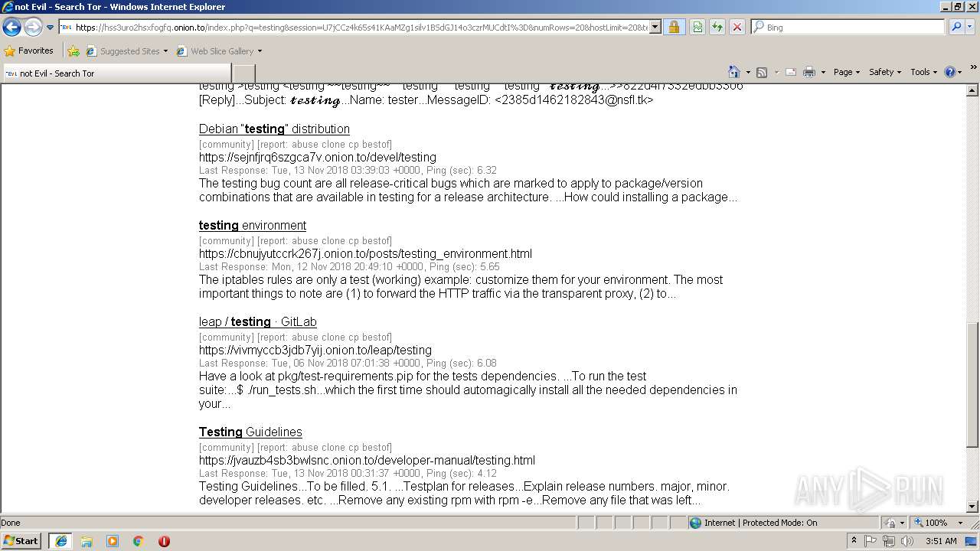Expand the address bar history dropdown
Image resolution: width=980 pixels, height=551 pixels.
[x=655, y=27]
